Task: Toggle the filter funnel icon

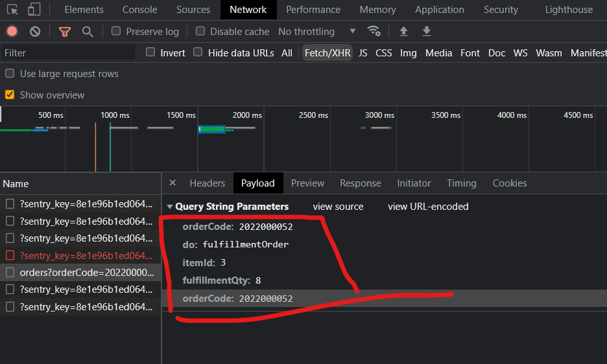Action: pyautogui.click(x=65, y=31)
